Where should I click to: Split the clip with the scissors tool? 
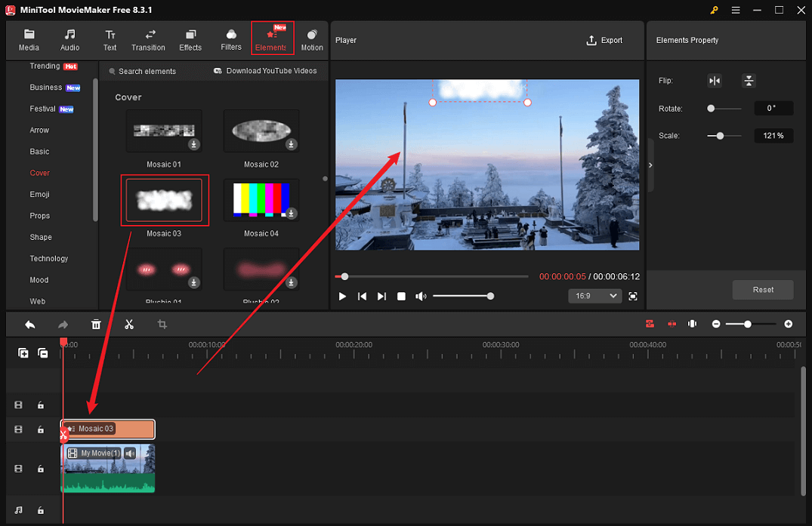pos(129,324)
